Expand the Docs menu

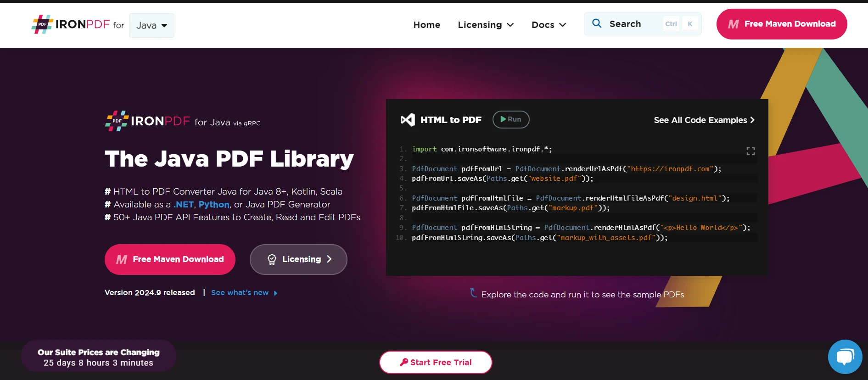pyautogui.click(x=549, y=25)
